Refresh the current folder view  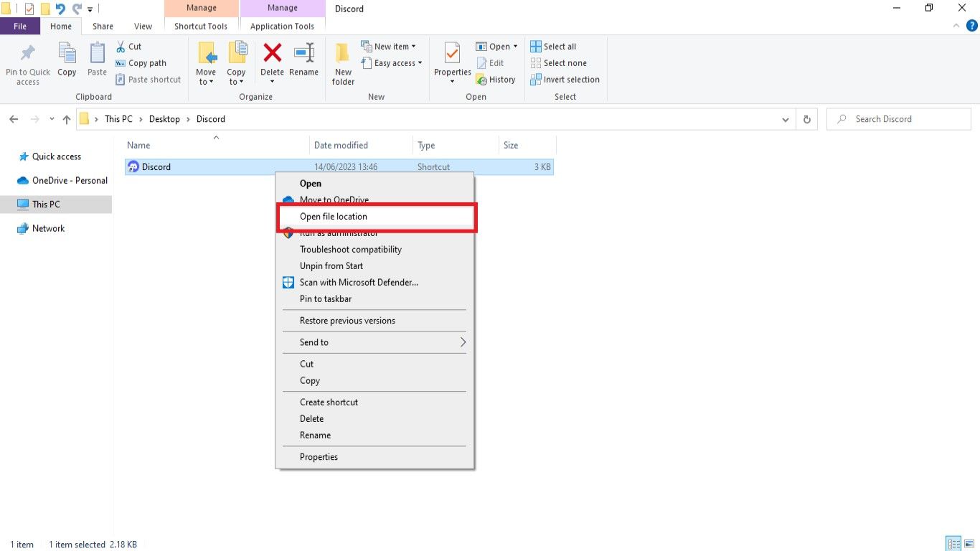click(x=807, y=119)
